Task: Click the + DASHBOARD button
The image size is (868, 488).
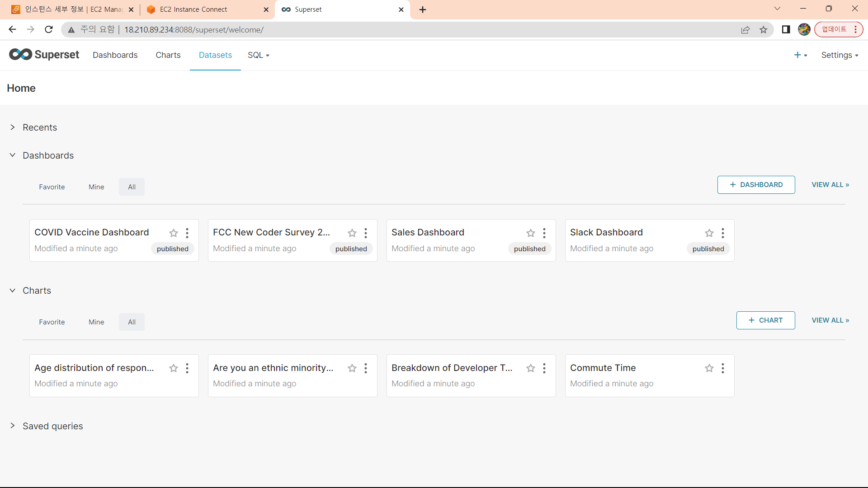Action: (x=756, y=185)
